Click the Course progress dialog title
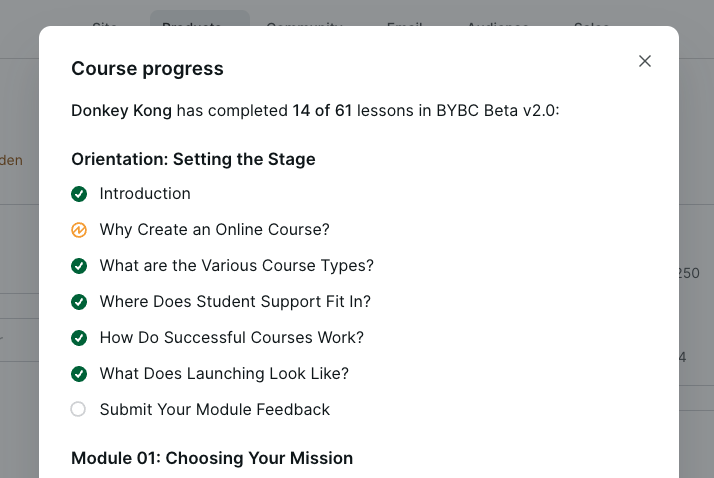Image resolution: width=714 pixels, height=478 pixels. [147, 69]
